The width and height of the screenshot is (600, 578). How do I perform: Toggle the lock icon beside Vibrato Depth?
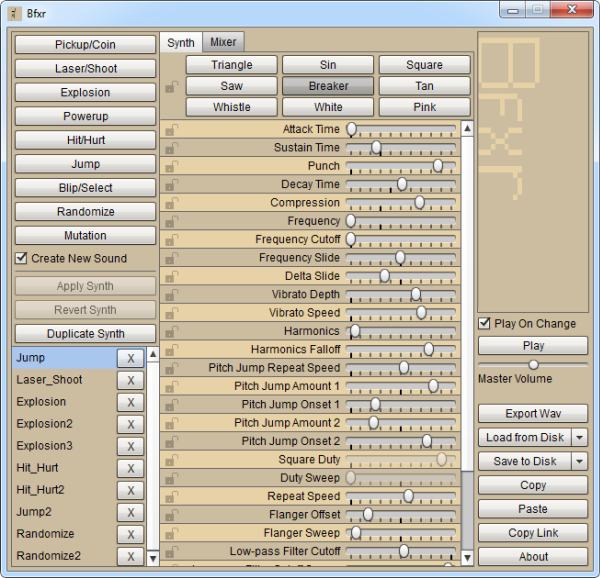coord(171,295)
